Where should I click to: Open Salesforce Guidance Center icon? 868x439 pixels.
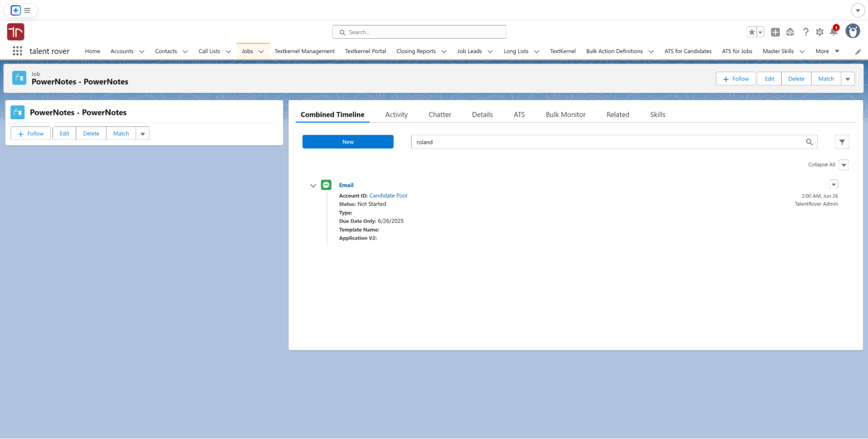click(790, 32)
